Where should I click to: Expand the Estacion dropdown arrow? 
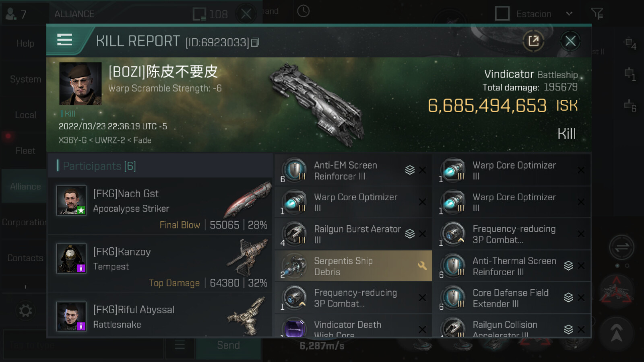(x=569, y=14)
